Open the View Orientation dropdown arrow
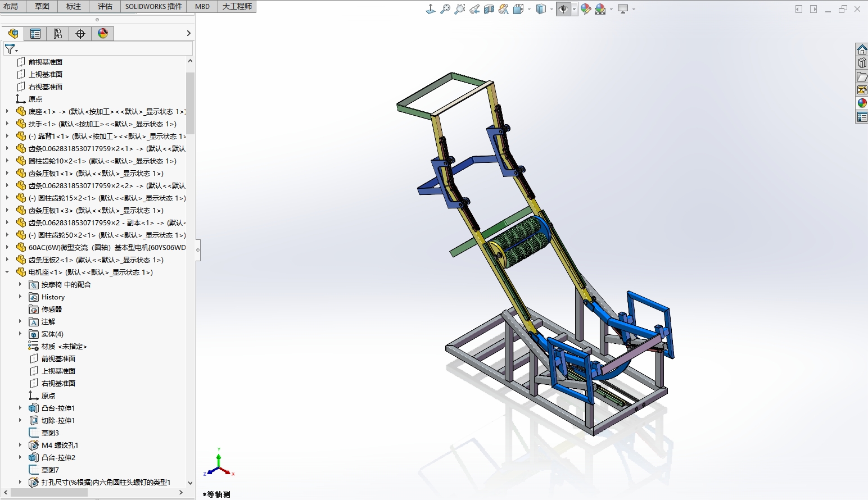The image size is (868, 500). tap(529, 9)
